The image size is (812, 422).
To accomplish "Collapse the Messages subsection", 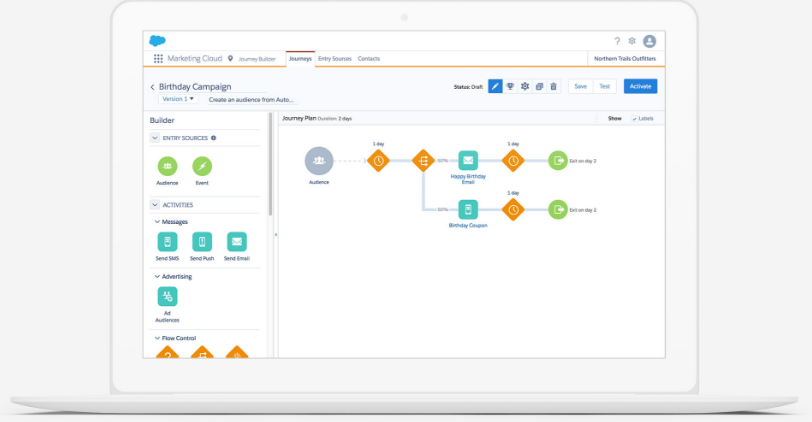I will [157, 222].
